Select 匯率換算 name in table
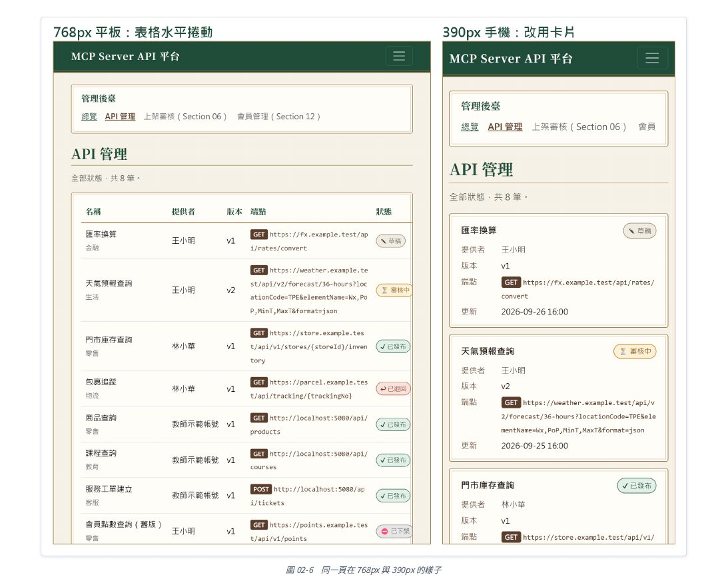728x585 pixels. point(101,234)
